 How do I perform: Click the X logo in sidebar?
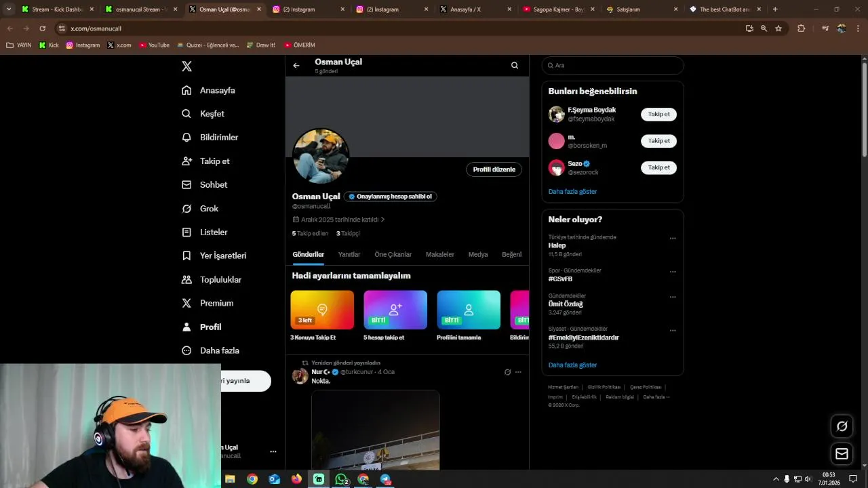186,66
